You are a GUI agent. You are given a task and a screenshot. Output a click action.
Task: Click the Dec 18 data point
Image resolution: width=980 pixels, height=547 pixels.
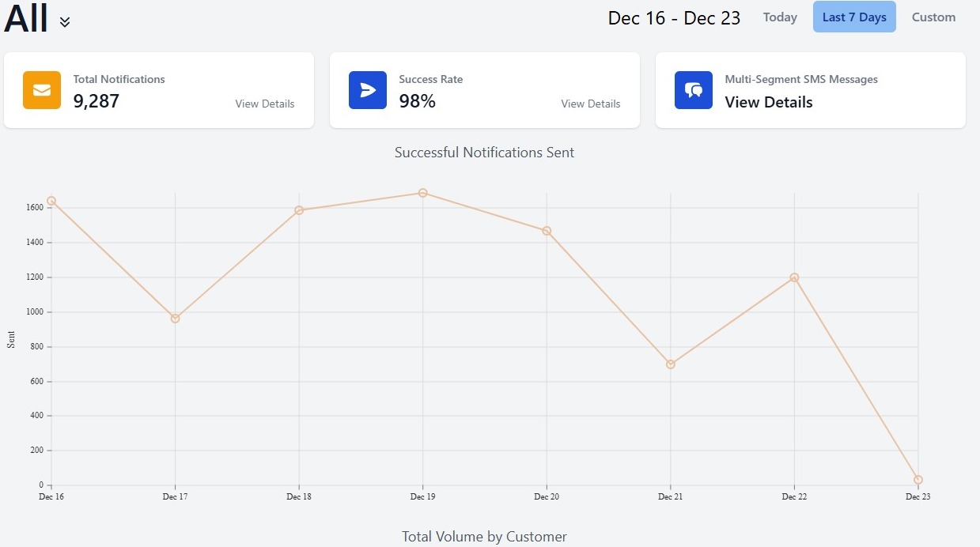(299, 210)
